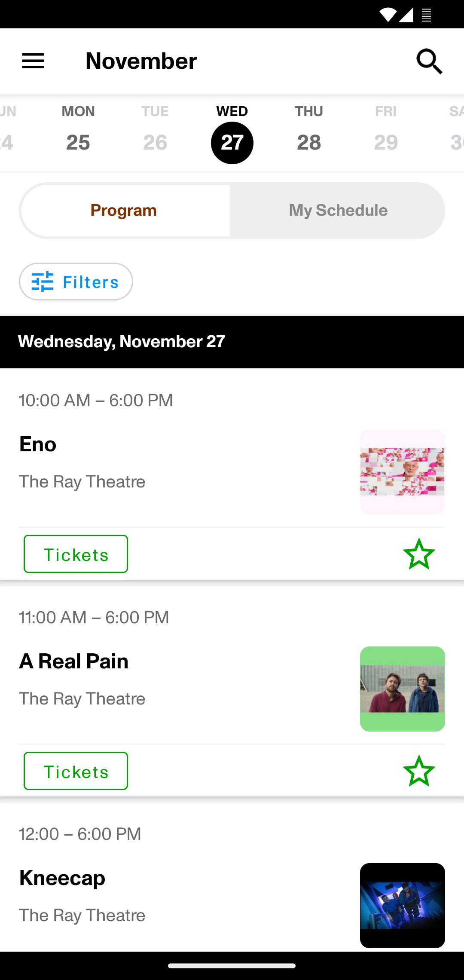Switch to the Program tab
This screenshot has width=464, height=980.
coord(124,211)
